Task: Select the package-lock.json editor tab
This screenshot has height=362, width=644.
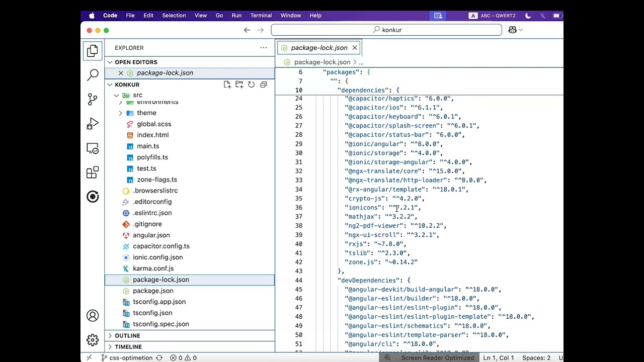Action: 319,48
